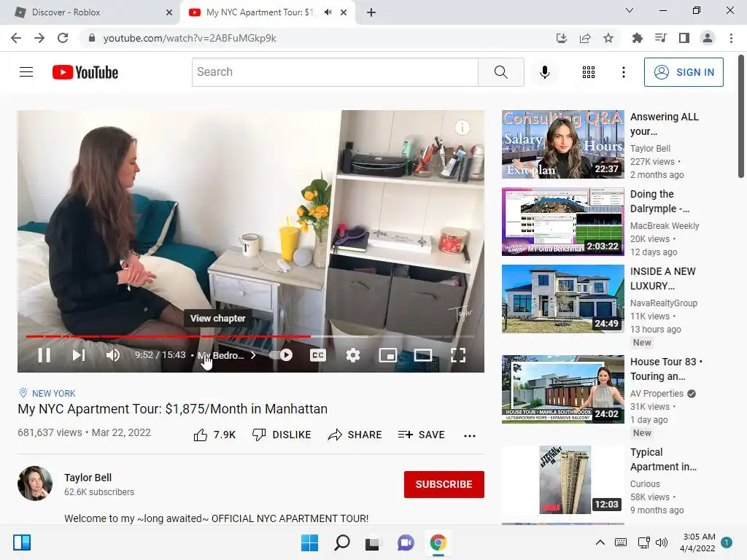Toggle the Chrome side panel
747x560 pixels.
point(684,38)
